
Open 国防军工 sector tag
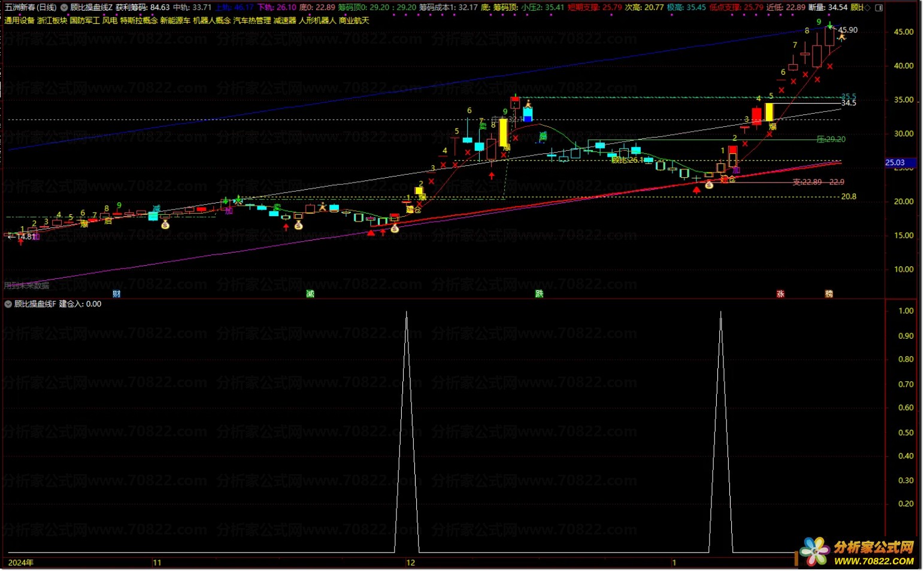85,20
